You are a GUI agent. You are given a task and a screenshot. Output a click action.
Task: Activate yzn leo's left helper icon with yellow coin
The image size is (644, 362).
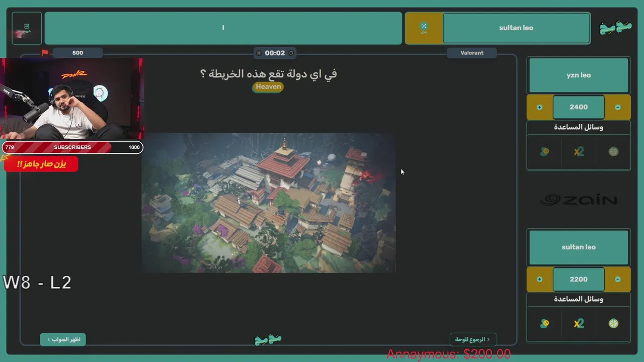pos(544,151)
